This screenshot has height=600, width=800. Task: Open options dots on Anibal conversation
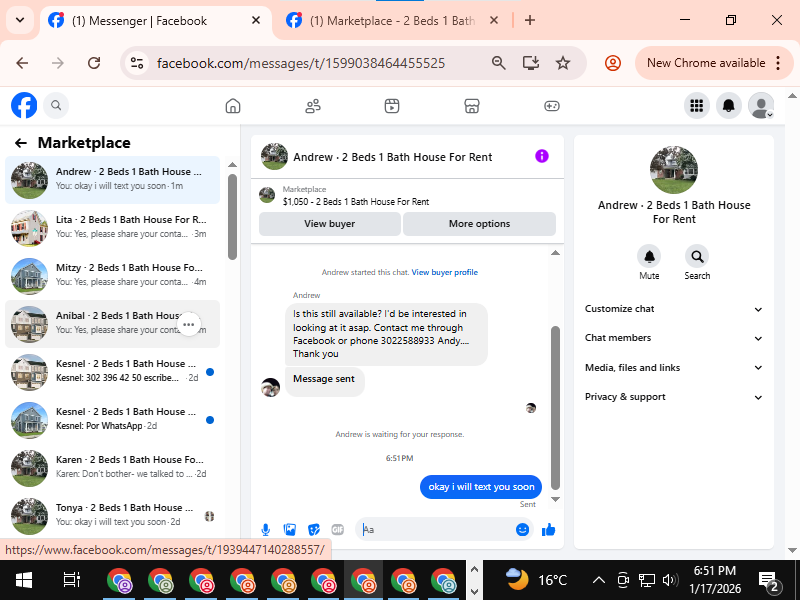click(189, 324)
